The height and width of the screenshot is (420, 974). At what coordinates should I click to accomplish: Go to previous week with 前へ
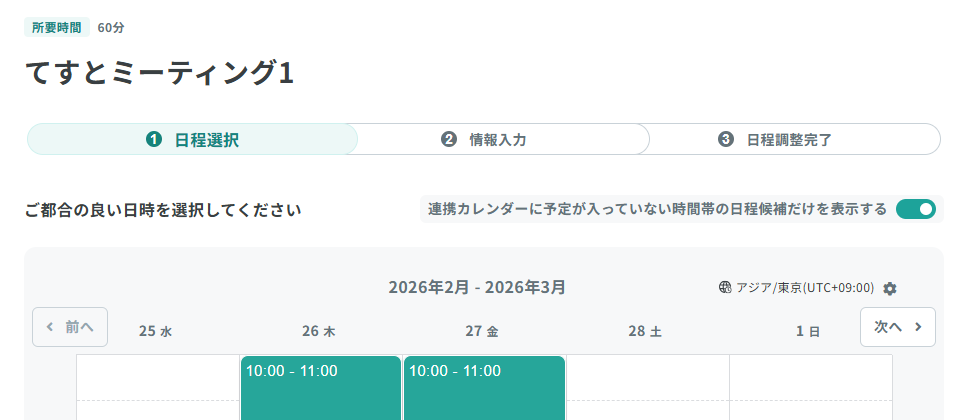pos(70,327)
